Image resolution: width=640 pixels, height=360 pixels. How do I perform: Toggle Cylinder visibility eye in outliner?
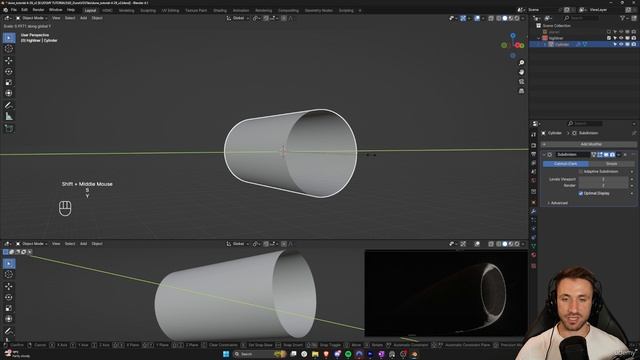621,44
